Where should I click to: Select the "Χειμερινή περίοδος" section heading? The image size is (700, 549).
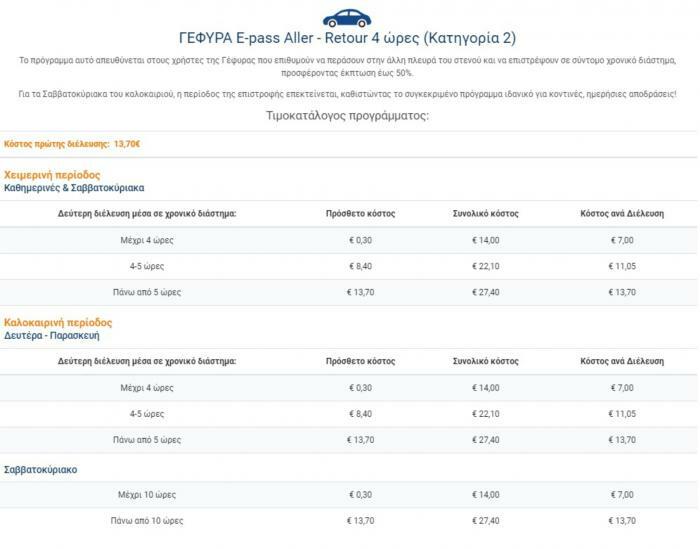point(52,175)
